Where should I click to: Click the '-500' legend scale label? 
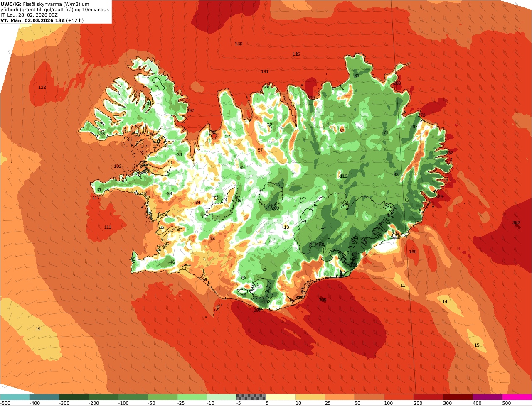click(5, 403)
